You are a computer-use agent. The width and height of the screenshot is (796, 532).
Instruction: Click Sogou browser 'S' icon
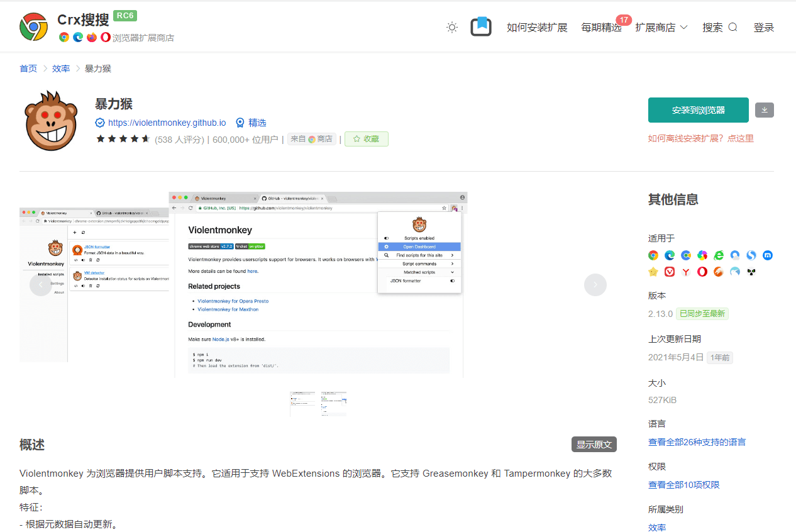pyautogui.click(x=751, y=255)
